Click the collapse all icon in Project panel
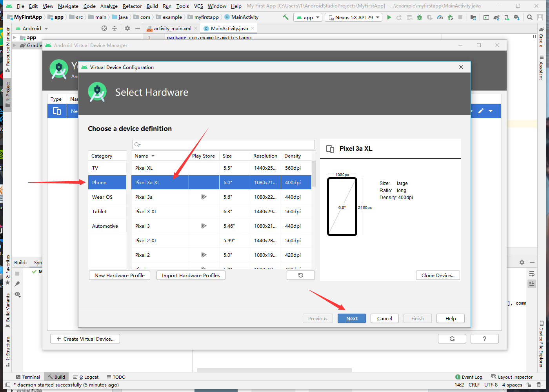This screenshot has height=392, width=549. point(115,28)
